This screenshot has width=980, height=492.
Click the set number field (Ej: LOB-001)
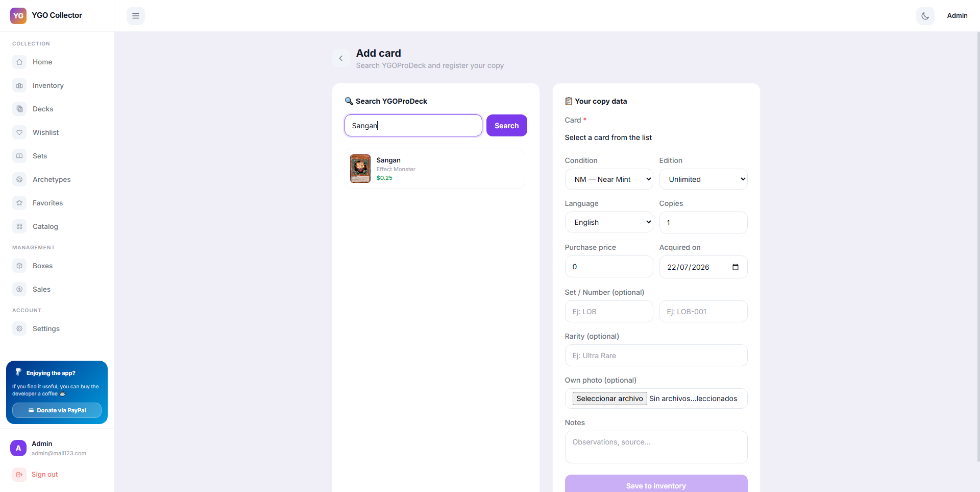tap(703, 312)
